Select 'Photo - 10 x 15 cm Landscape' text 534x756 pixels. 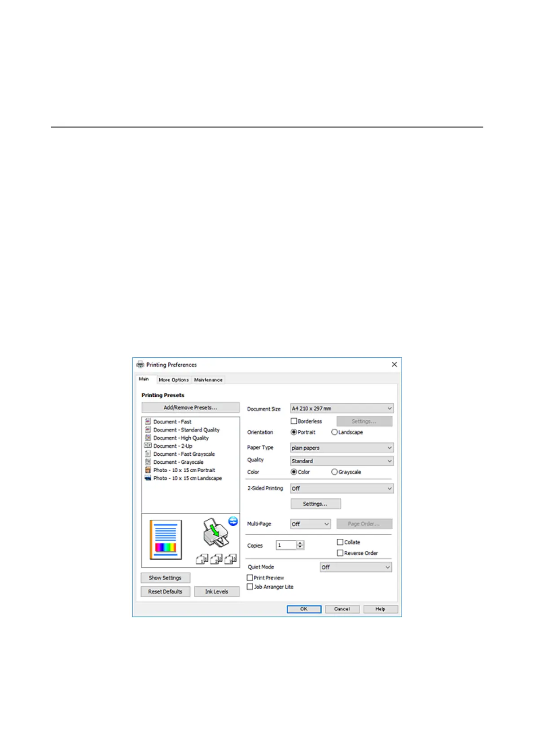pos(188,479)
